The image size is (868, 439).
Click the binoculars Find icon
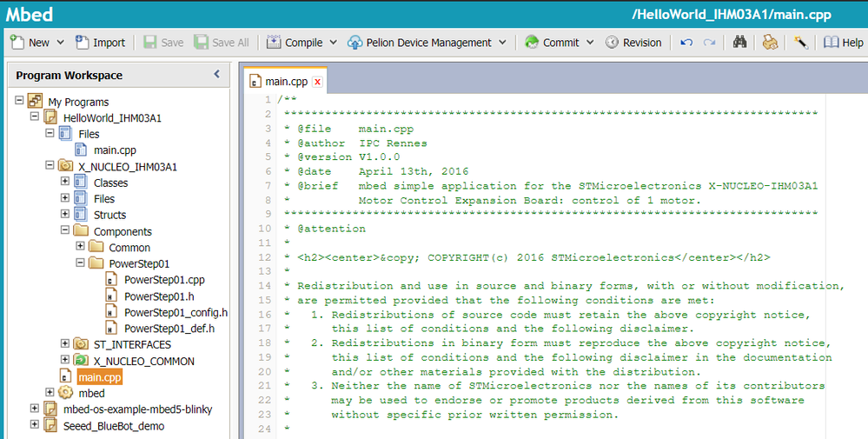click(739, 42)
